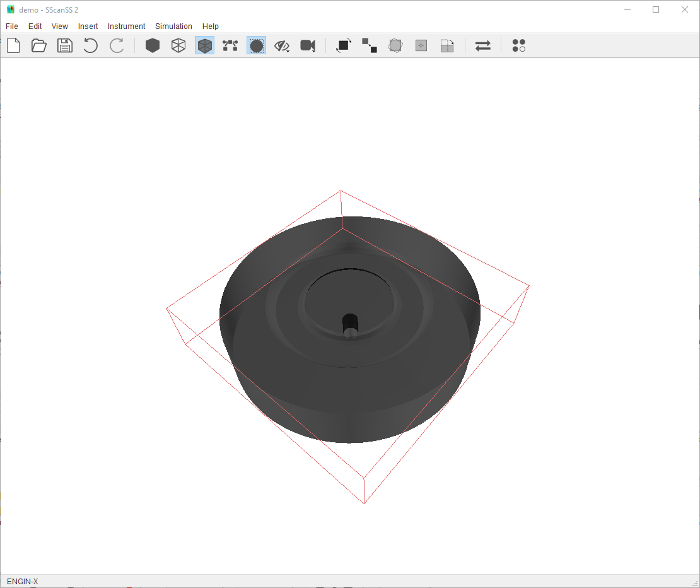Image resolution: width=700 pixels, height=588 pixels.
Task: Toggle coordinate frame display icon
Action: pyautogui.click(x=230, y=45)
